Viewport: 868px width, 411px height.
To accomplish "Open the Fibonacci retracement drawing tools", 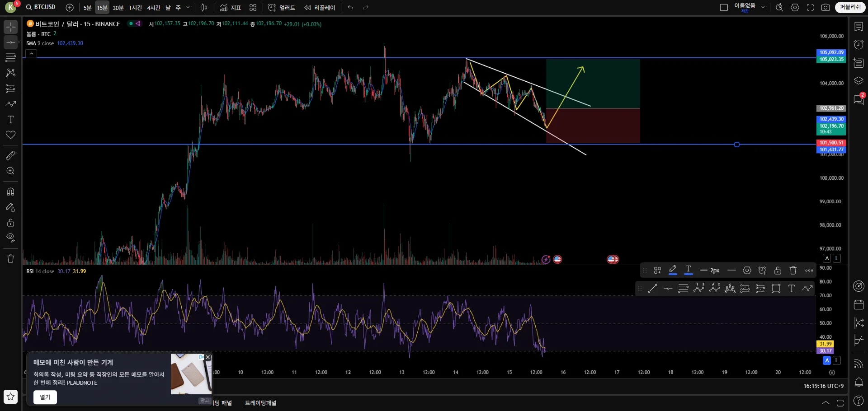I will 11,57.
